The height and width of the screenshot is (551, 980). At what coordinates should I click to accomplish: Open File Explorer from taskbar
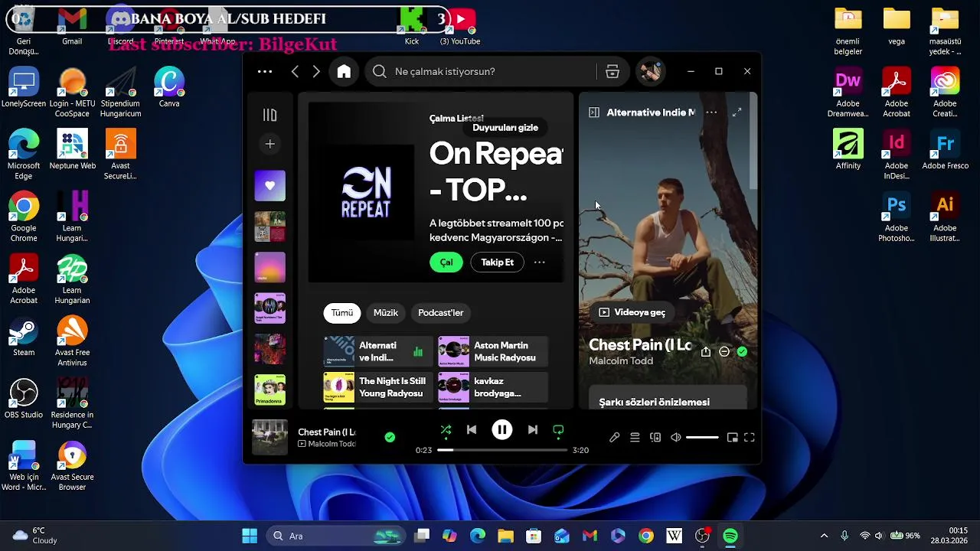(x=505, y=536)
